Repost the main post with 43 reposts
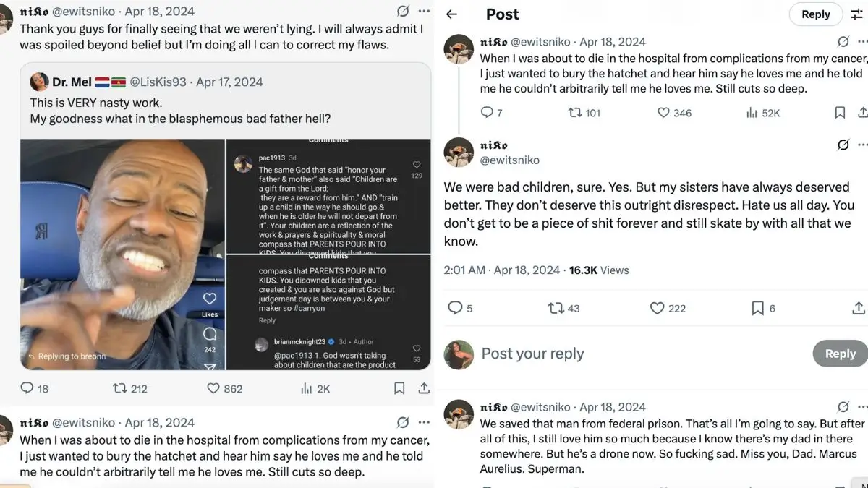Screen dimensions: 868x488 556,308
